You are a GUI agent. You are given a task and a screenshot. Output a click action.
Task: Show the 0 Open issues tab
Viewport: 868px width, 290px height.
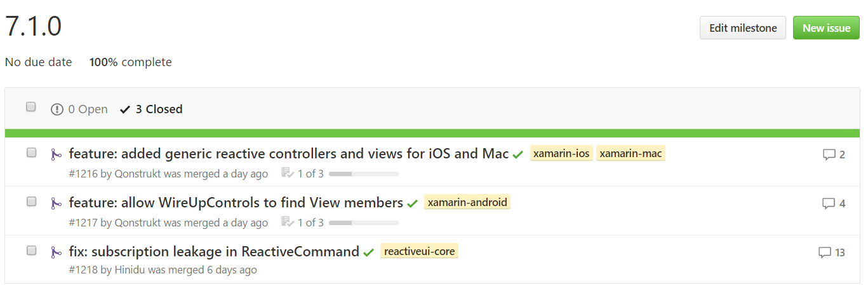tap(80, 109)
